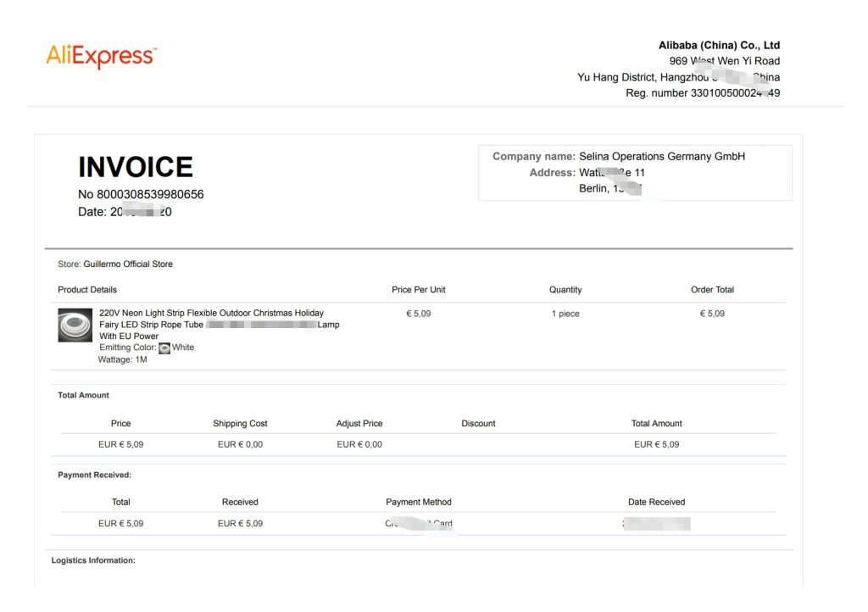Click the Total Amount section heading

[84, 395]
